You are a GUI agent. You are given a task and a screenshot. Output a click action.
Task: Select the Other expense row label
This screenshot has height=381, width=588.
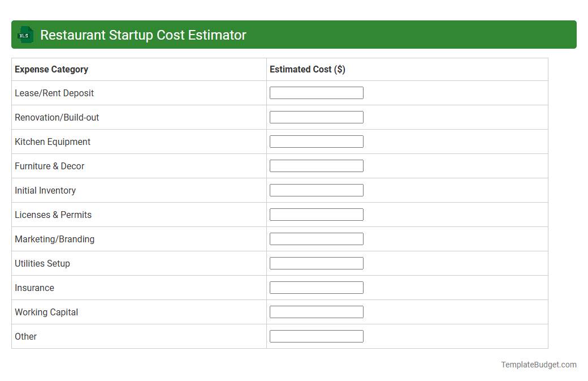coord(25,336)
